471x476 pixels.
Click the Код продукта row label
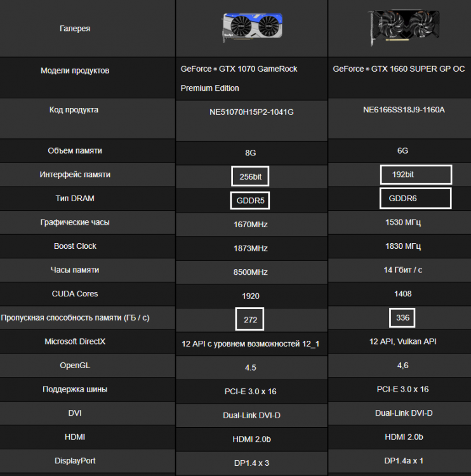[74, 110]
